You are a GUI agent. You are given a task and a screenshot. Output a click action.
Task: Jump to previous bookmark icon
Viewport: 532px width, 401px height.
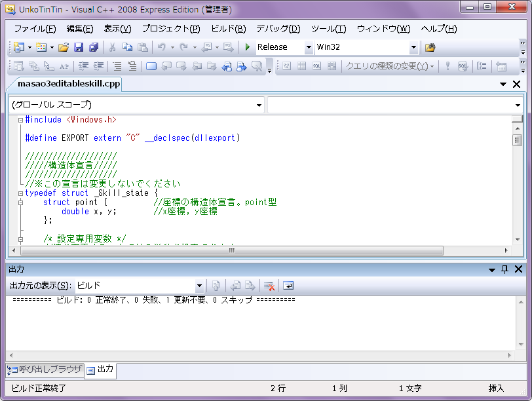(x=166, y=66)
